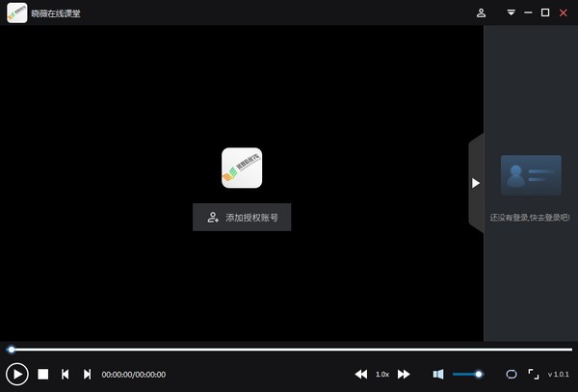
Task: Collapse the right side panel
Action: click(475, 183)
